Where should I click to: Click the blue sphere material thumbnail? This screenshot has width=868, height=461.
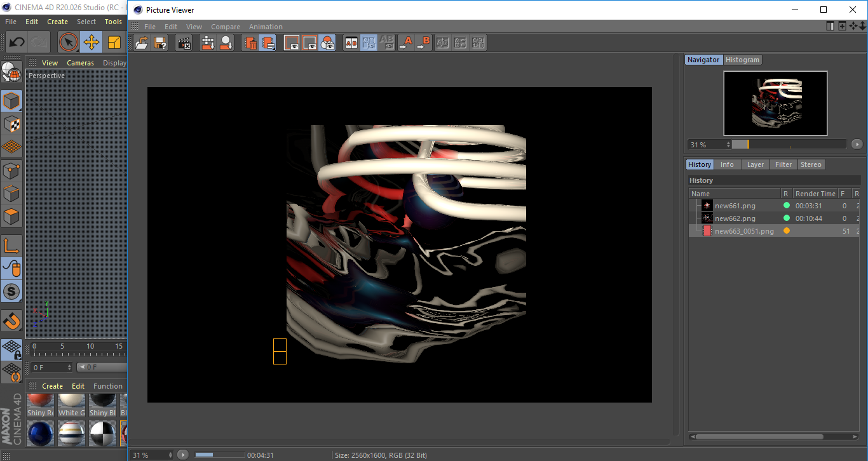coord(40,433)
